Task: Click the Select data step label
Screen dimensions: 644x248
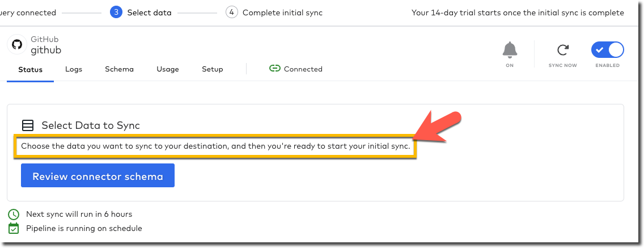Action: coord(149,12)
